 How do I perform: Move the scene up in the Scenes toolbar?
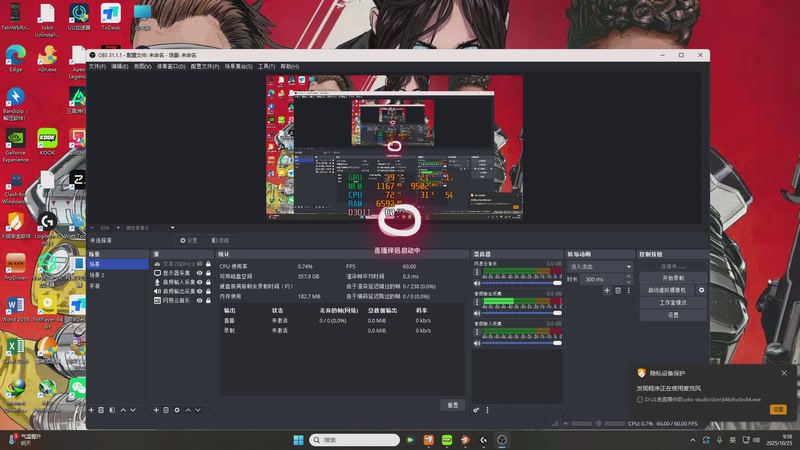coord(123,410)
